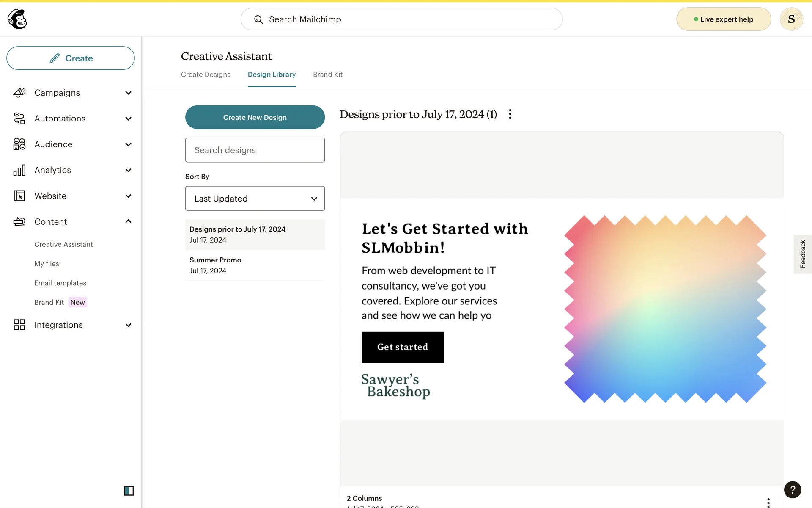Click the Audience people icon
812x508 pixels.
pos(19,144)
